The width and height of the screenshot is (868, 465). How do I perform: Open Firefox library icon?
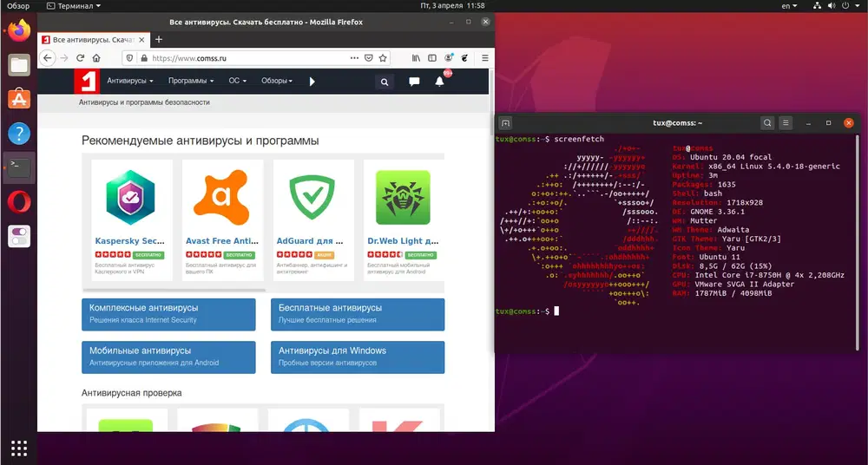[x=417, y=58]
